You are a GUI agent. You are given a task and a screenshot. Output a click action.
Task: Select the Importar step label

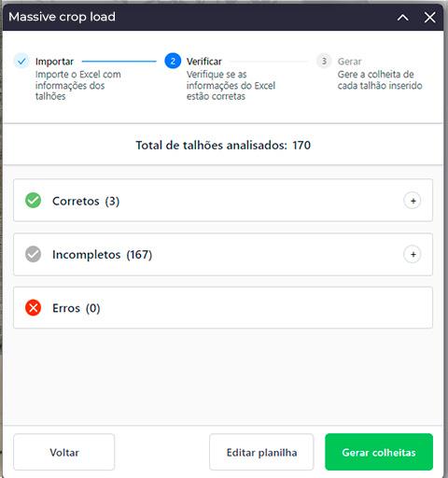click(x=54, y=62)
